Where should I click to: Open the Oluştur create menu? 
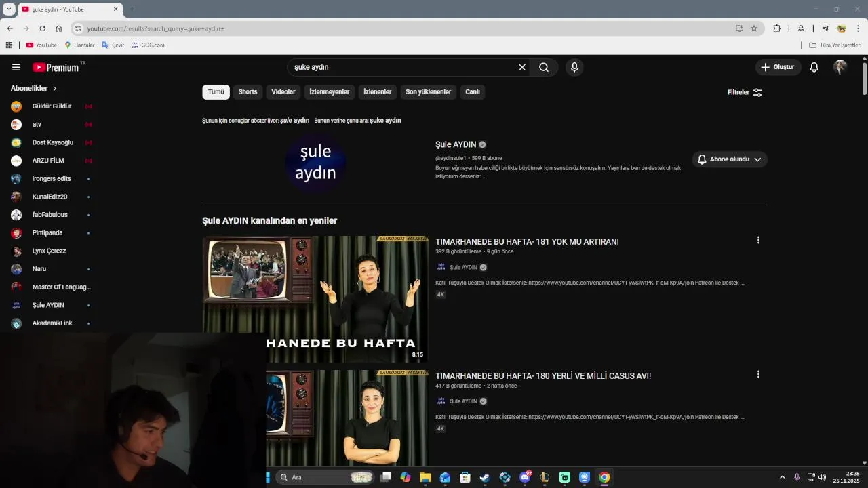778,67
